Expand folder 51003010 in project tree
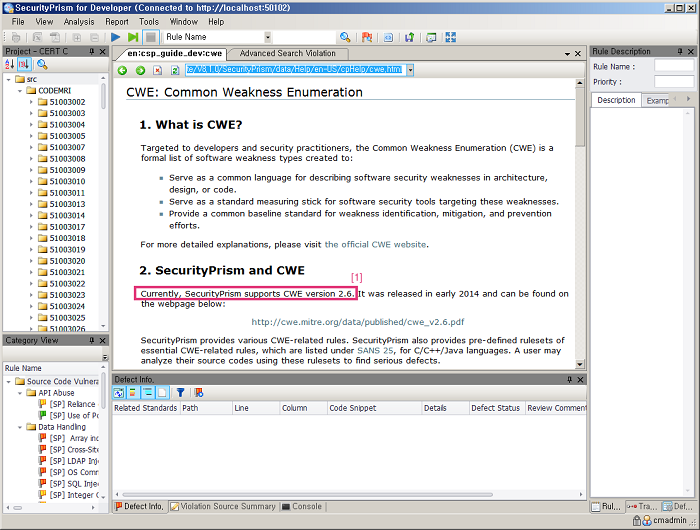 31,181
